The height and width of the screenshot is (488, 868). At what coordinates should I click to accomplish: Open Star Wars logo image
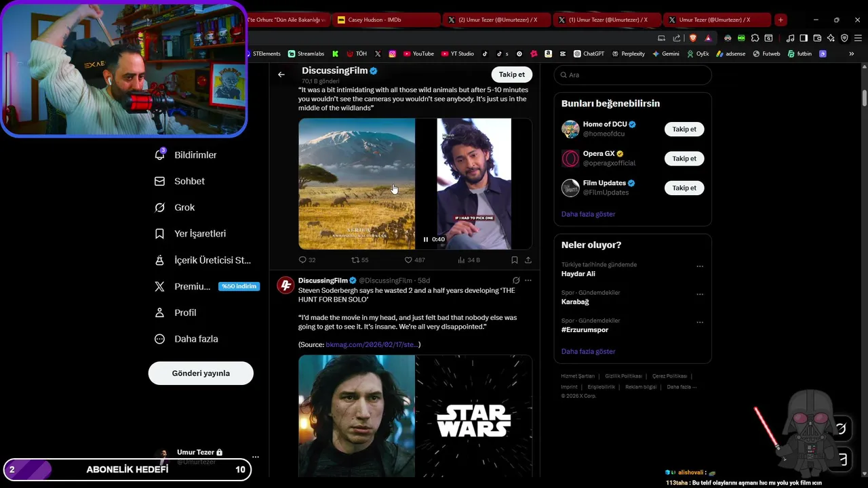[473, 415]
